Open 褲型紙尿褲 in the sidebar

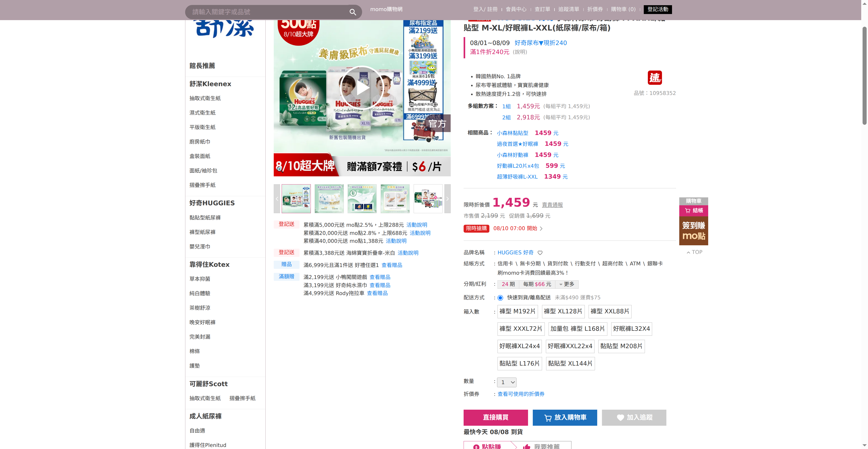(x=203, y=232)
